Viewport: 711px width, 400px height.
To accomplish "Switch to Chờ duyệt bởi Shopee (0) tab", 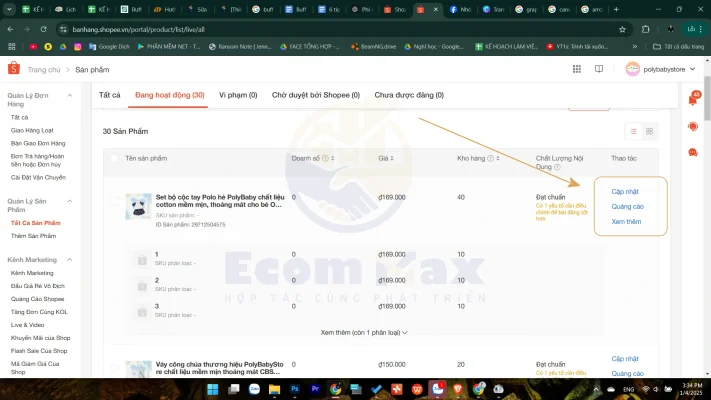I will (316, 95).
